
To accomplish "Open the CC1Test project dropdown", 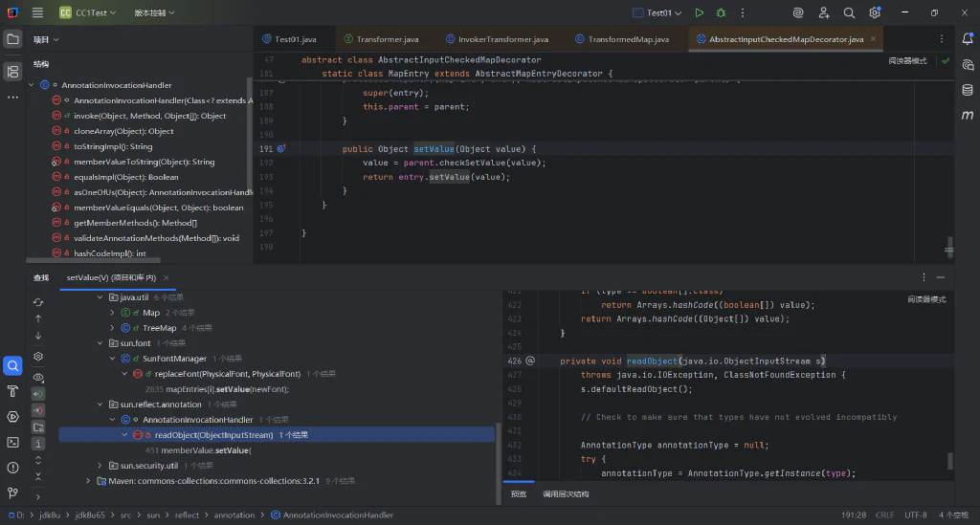I will (x=87, y=12).
